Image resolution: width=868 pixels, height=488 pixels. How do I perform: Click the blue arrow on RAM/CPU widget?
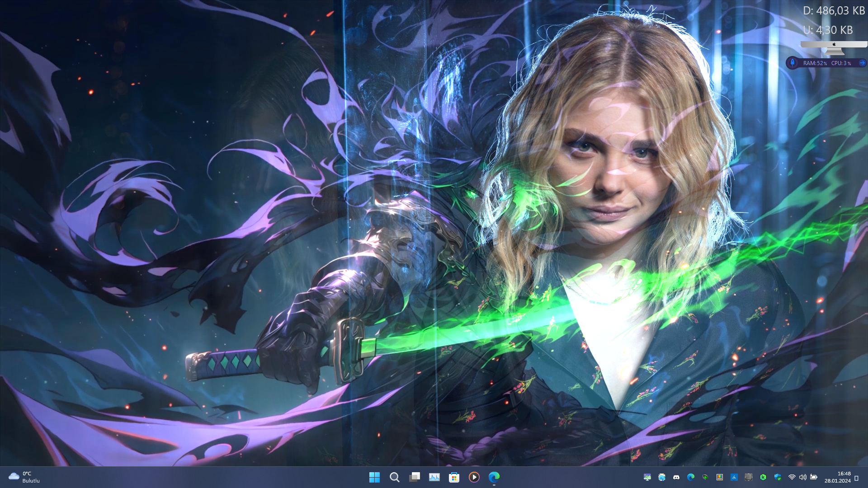click(862, 63)
